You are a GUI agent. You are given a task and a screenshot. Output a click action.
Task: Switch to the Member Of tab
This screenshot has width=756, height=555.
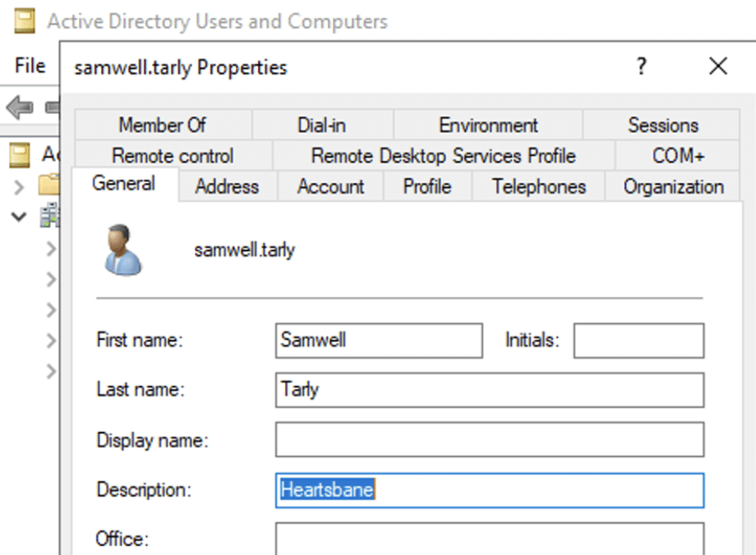[162, 126]
